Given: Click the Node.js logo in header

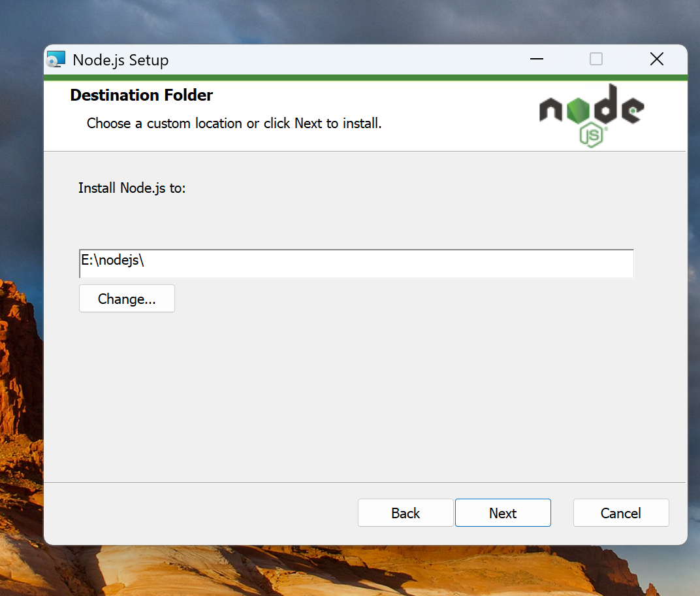Looking at the screenshot, I should (x=592, y=115).
